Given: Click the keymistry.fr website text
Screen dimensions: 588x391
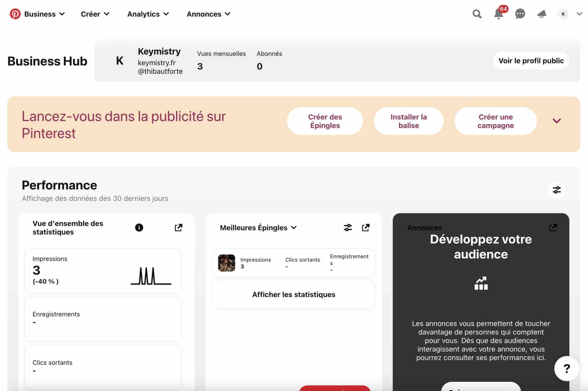Looking at the screenshot, I should tap(156, 63).
